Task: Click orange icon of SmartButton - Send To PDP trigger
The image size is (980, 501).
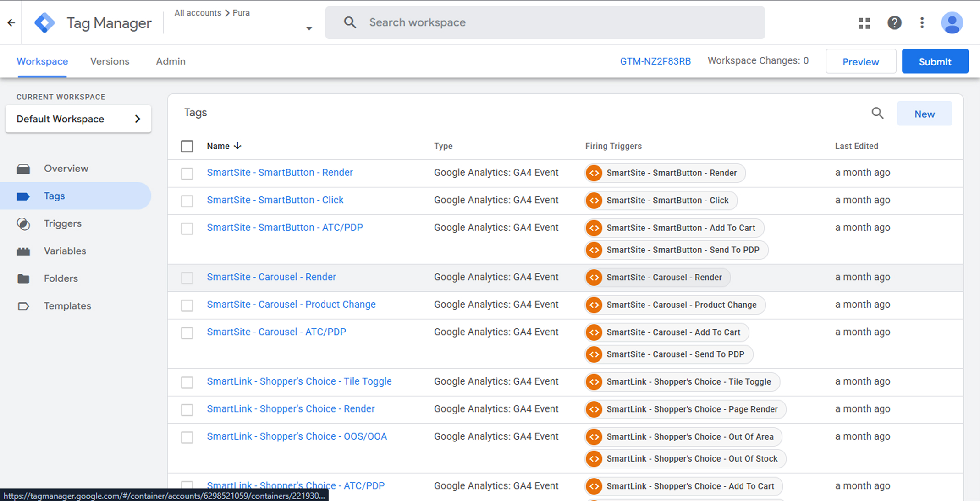Action: 594,250
